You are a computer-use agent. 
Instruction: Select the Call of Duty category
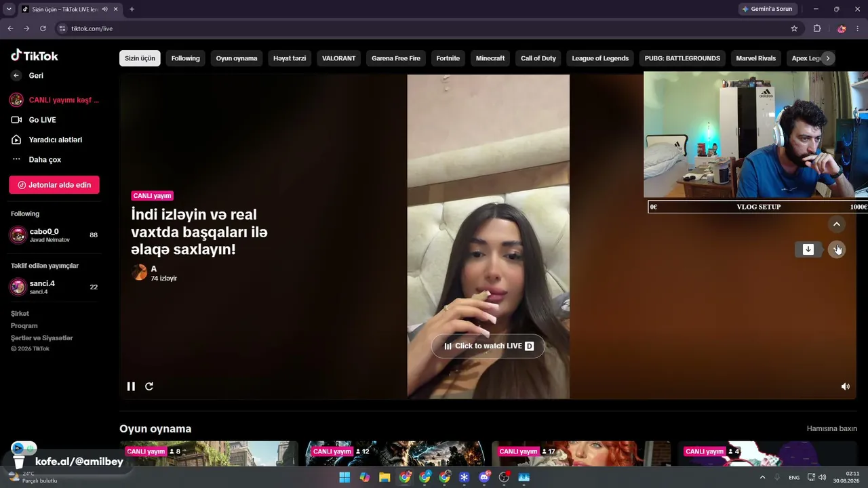point(538,58)
